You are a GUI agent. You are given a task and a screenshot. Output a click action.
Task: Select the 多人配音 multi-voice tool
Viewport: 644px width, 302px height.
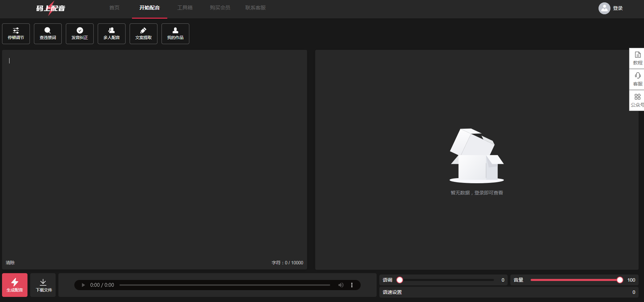tap(112, 34)
